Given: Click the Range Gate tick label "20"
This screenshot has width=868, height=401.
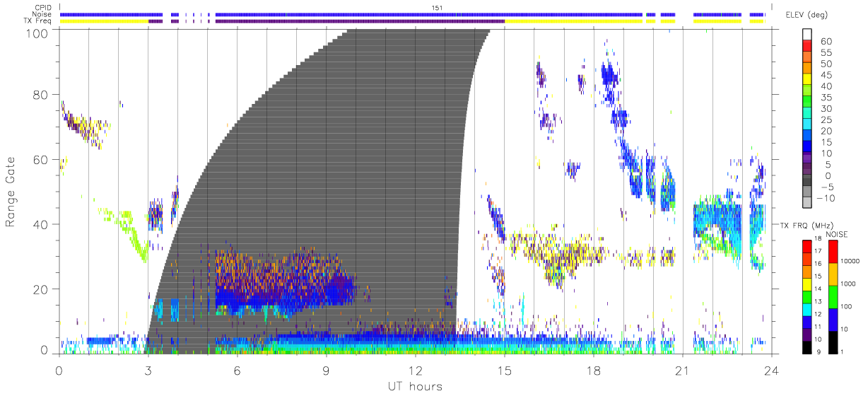Looking at the screenshot, I should point(42,289).
